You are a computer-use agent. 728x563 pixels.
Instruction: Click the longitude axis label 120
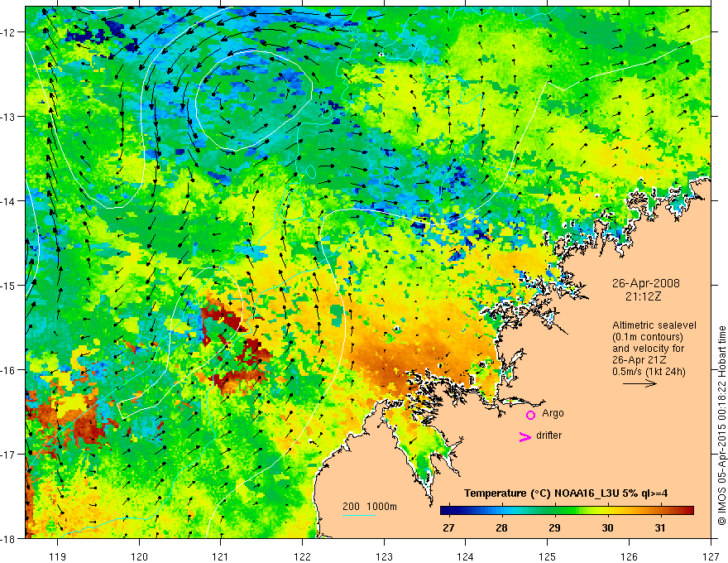139,556
